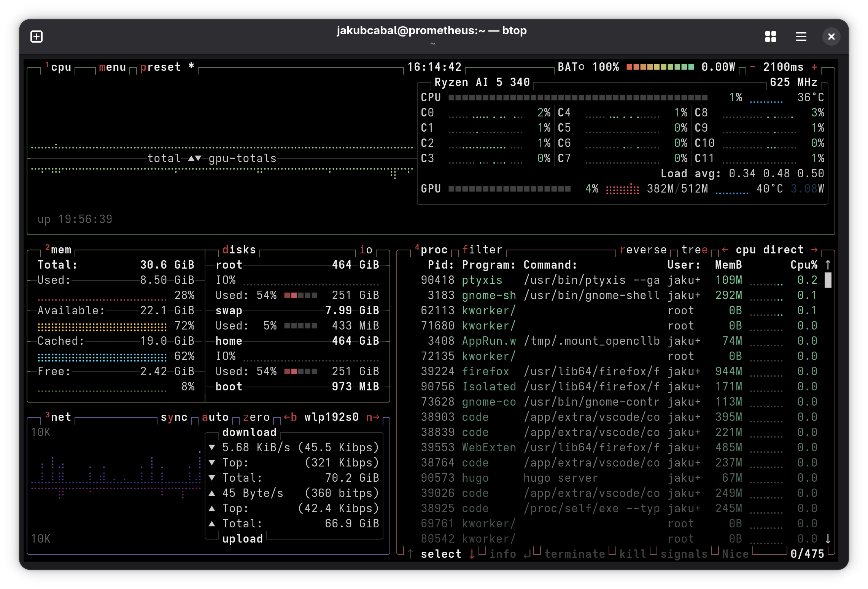Collapse the net box via its 3 label
Viewport: 868px width, 589px height.
click(47, 415)
